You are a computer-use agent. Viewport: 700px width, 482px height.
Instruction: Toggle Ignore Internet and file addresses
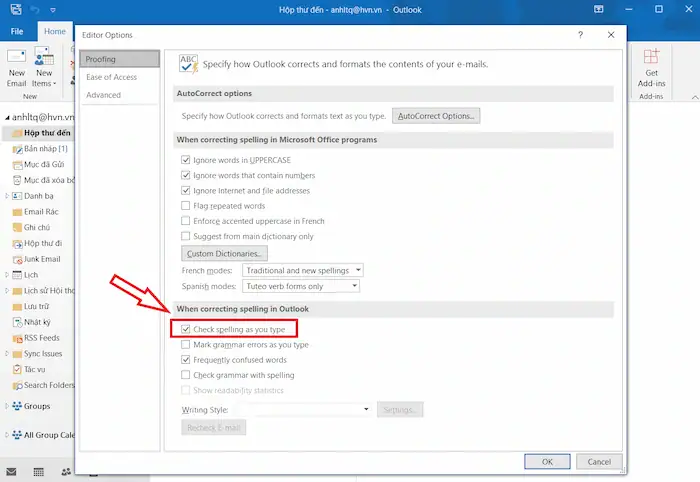(x=186, y=191)
